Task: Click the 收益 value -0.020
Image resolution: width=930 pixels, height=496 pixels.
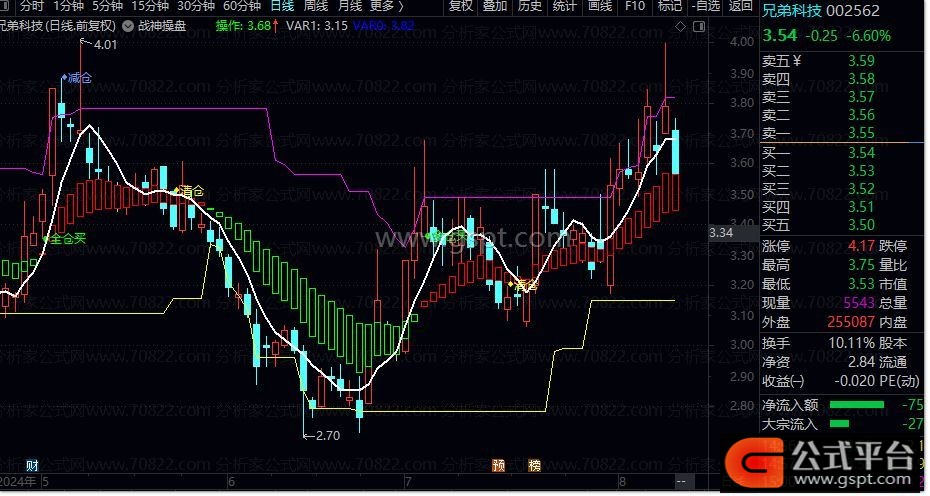Action: coord(854,381)
